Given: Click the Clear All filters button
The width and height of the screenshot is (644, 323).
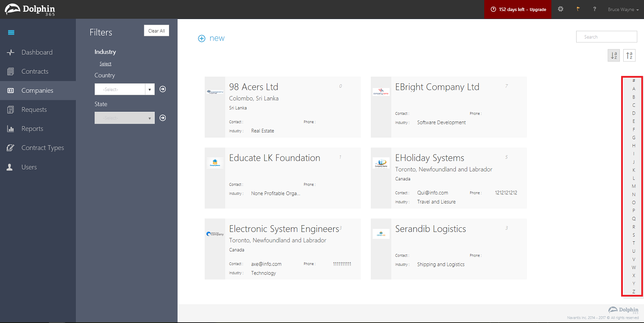Looking at the screenshot, I should pyautogui.click(x=156, y=31).
